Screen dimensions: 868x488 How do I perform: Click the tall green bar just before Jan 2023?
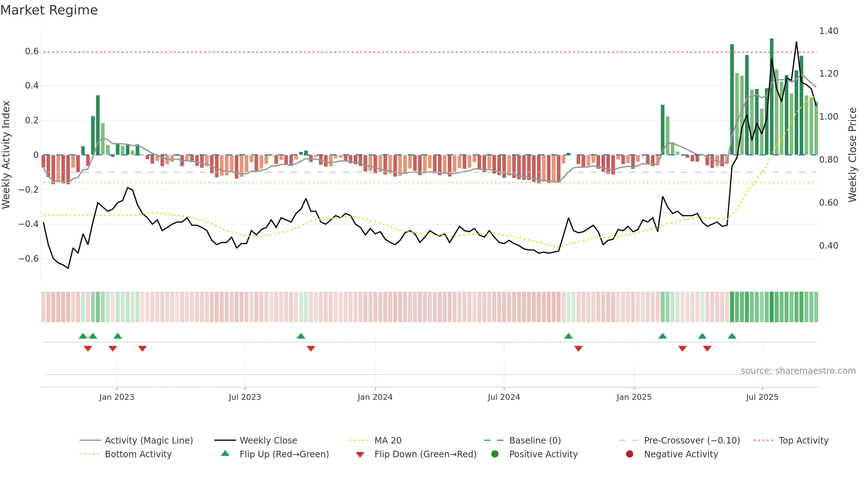click(x=98, y=125)
